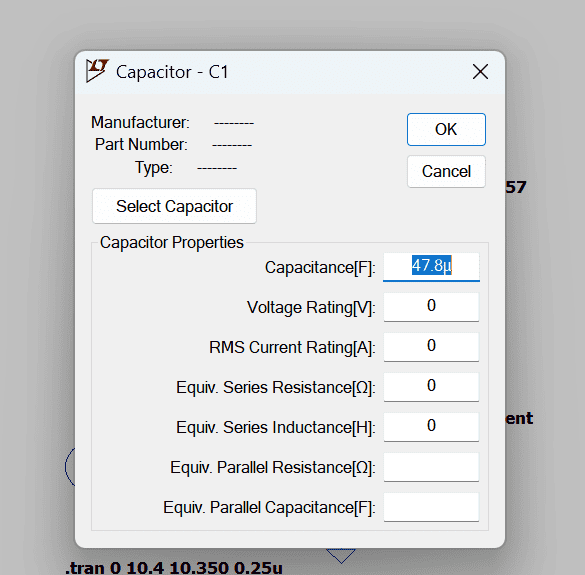Focus the Voltage Rating[V] field
585x575 pixels.
[431, 307]
